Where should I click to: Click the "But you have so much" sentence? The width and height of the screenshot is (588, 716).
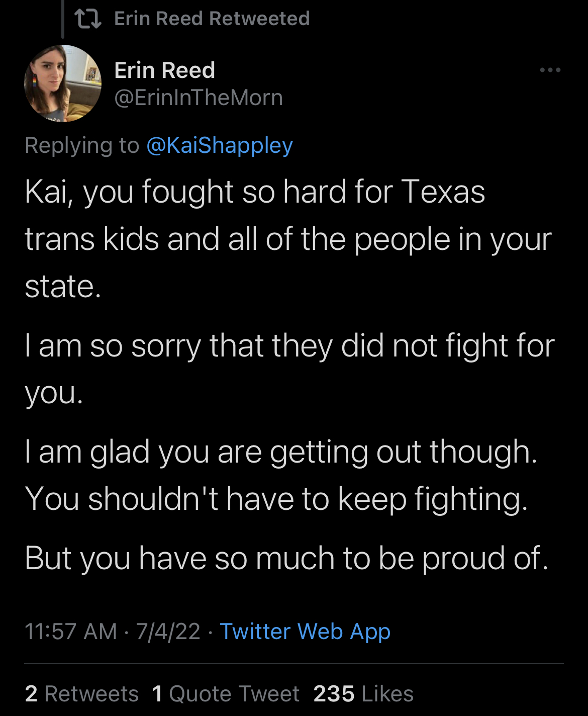pyautogui.click(x=286, y=558)
